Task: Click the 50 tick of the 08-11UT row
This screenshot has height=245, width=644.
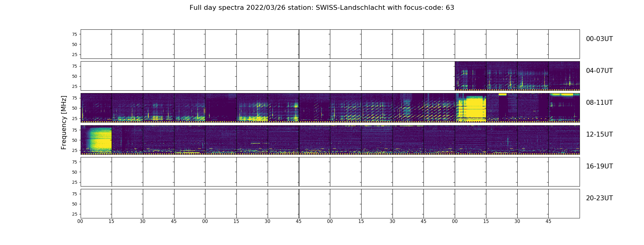Action: tap(75, 108)
